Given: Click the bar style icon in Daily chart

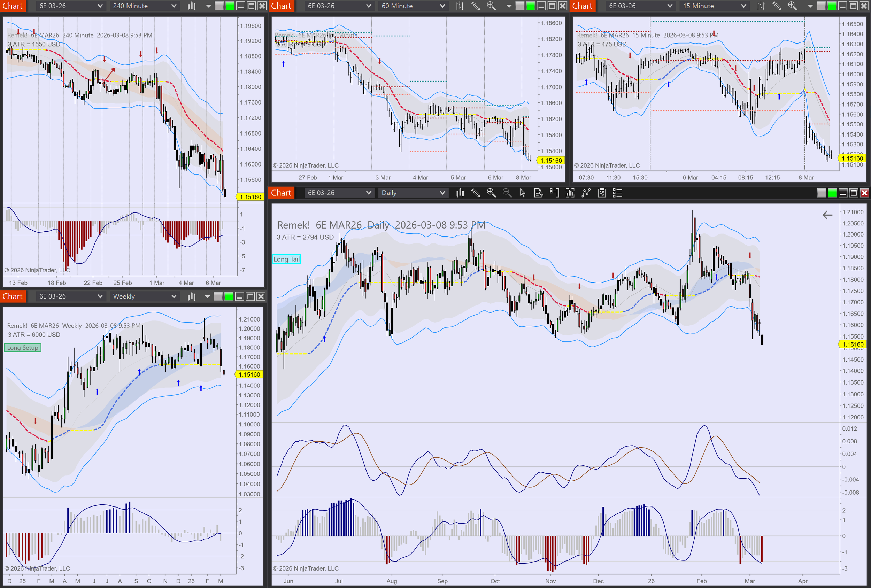Looking at the screenshot, I should [x=460, y=193].
